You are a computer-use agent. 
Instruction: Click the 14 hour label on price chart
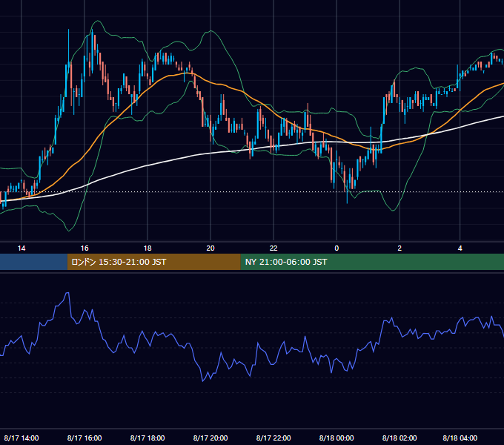pyautogui.click(x=21, y=248)
